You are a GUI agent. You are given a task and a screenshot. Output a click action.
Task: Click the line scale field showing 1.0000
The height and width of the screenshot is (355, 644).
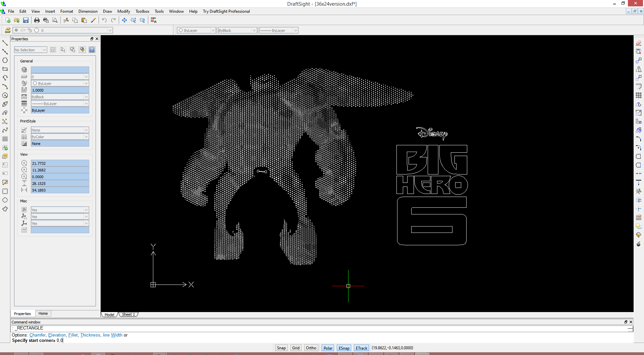(x=60, y=90)
